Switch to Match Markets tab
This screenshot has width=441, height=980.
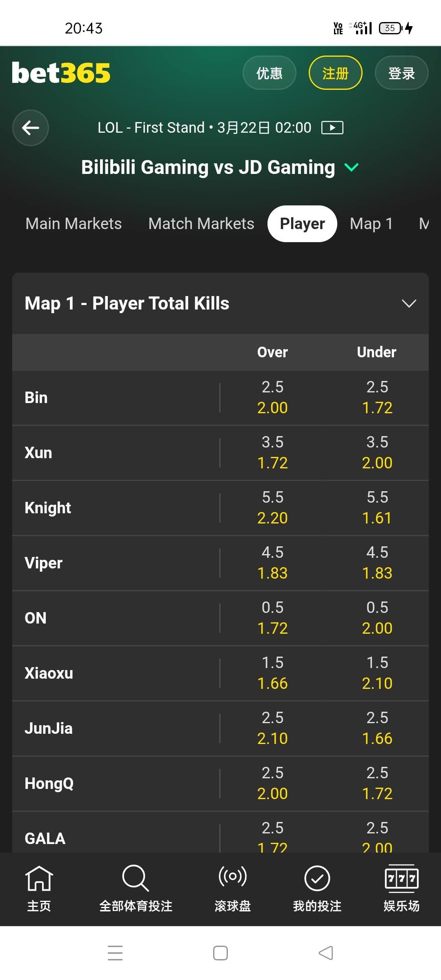[201, 224]
